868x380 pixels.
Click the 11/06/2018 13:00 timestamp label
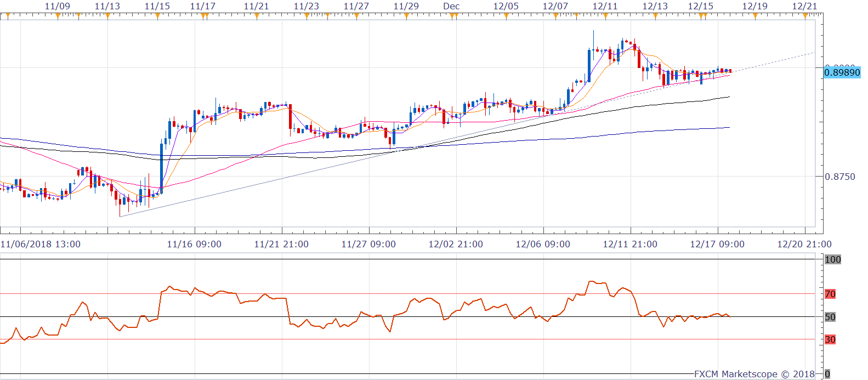(41, 244)
